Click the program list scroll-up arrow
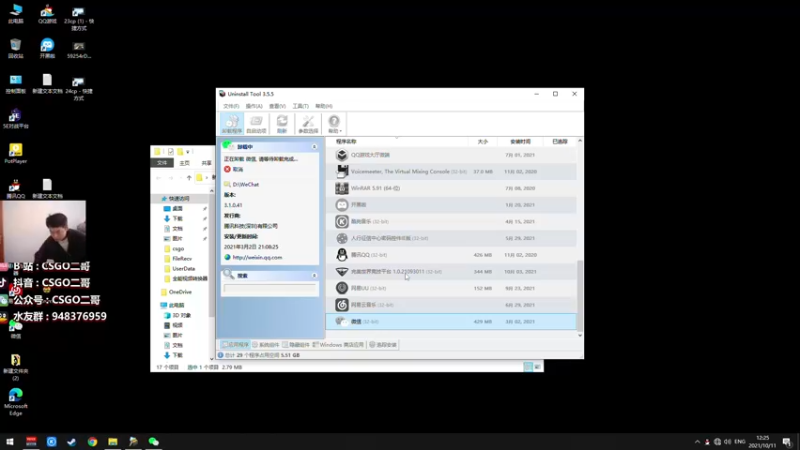The height and width of the screenshot is (450, 800). click(x=580, y=141)
